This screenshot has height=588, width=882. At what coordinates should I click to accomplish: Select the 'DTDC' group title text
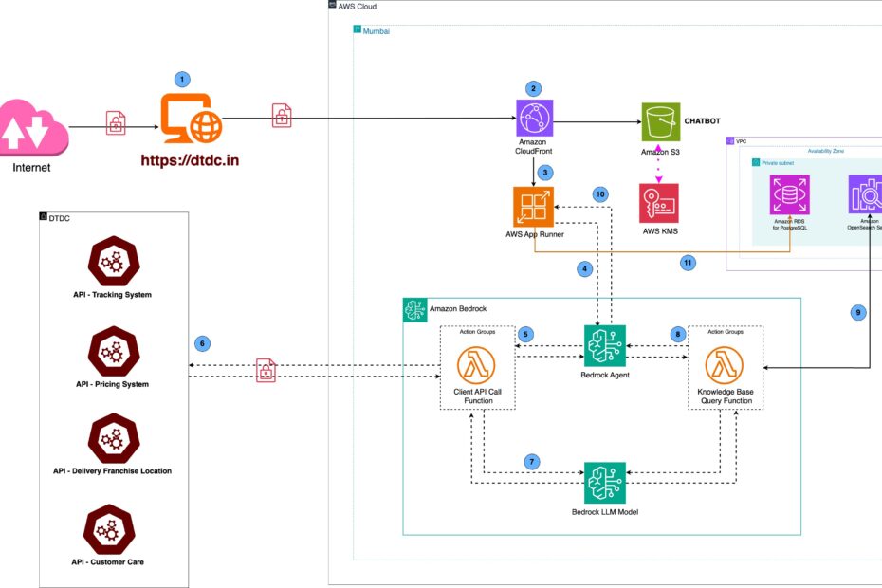point(59,218)
